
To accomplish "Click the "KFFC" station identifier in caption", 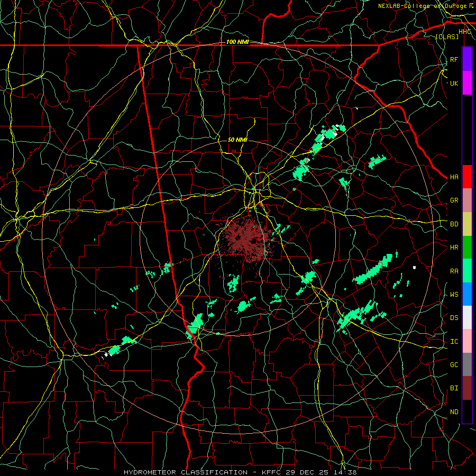I will [x=272, y=472].
